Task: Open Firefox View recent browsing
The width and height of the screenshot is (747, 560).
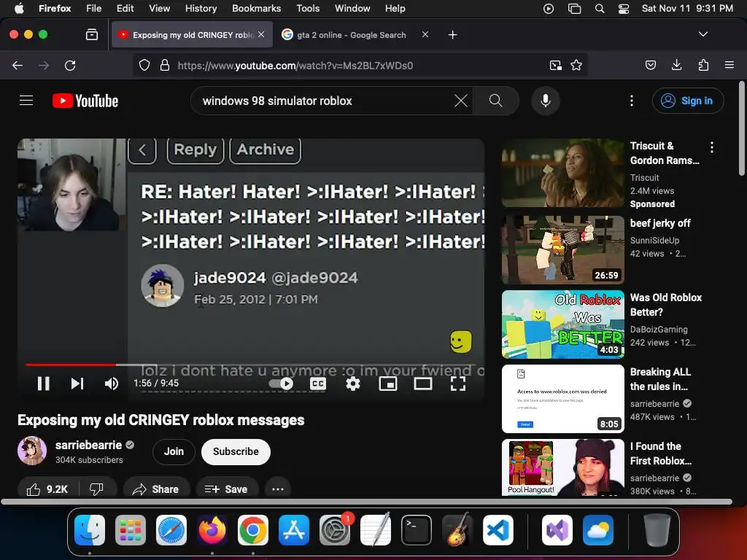Action: pos(92,34)
